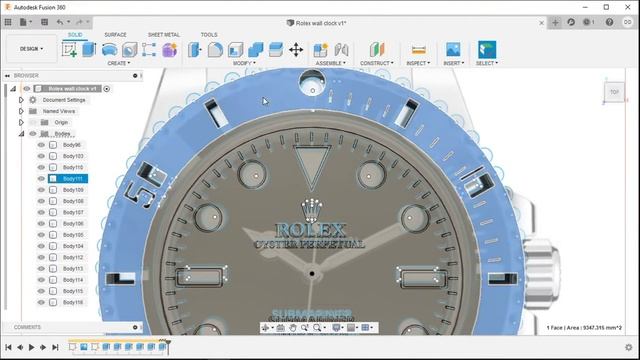The height and width of the screenshot is (360, 640).
Task: Select the Combine tool
Action: [x=256, y=50]
